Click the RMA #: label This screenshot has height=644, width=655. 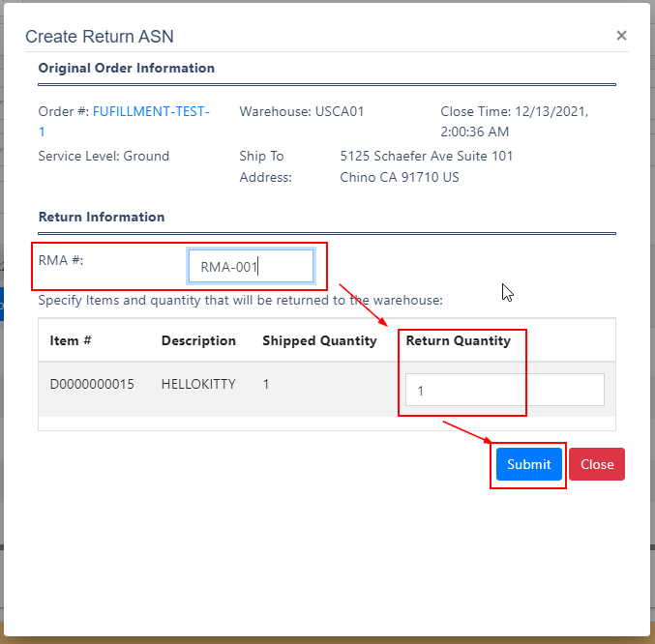click(x=61, y=260)
